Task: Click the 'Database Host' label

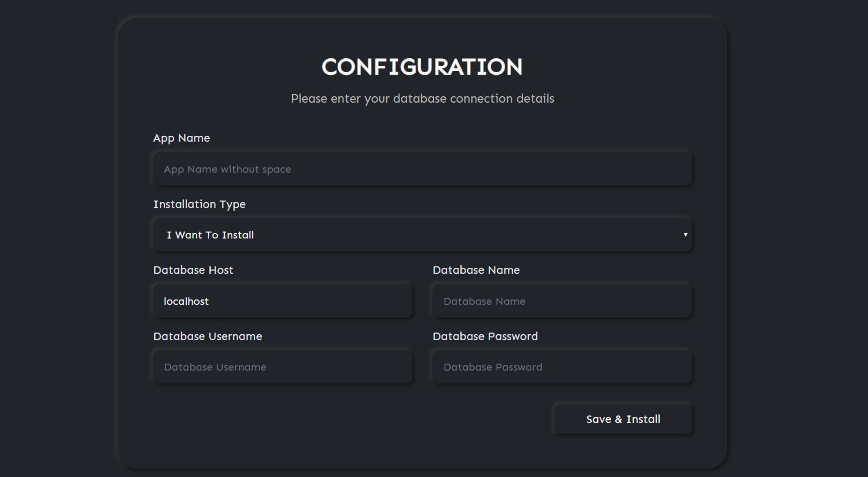Action: click(193, 270)
